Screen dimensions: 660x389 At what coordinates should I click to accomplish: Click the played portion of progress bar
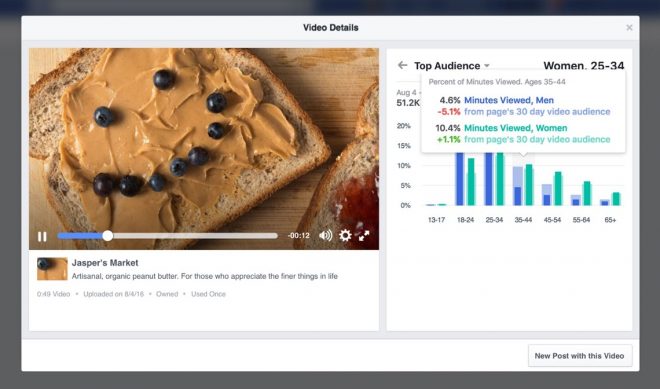click(x=80, y=236)
